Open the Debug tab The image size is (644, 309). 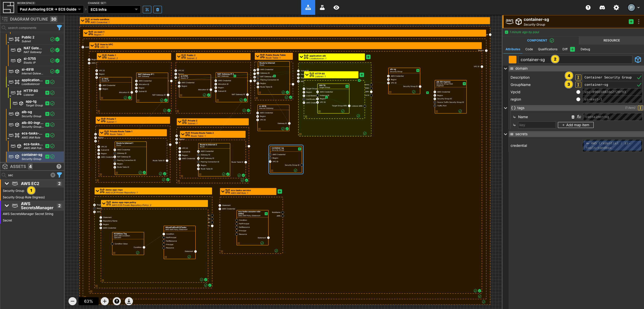pyautogui.click(x=585, y=49)
